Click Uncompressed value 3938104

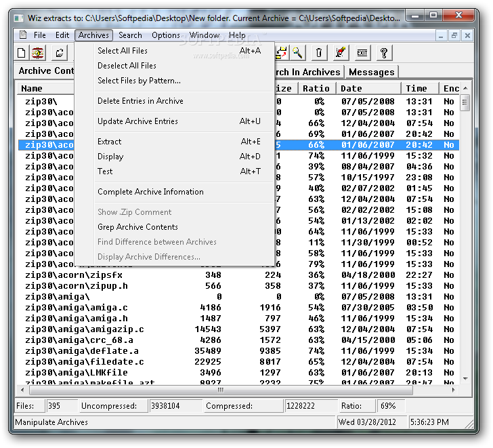(x=175, y=406)
